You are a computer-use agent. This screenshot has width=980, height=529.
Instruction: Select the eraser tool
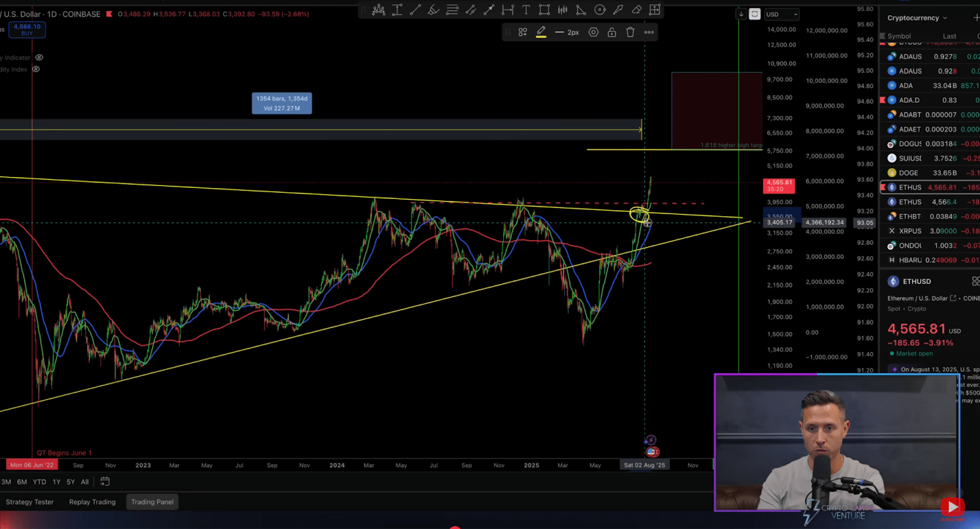(x=636, y=10)
